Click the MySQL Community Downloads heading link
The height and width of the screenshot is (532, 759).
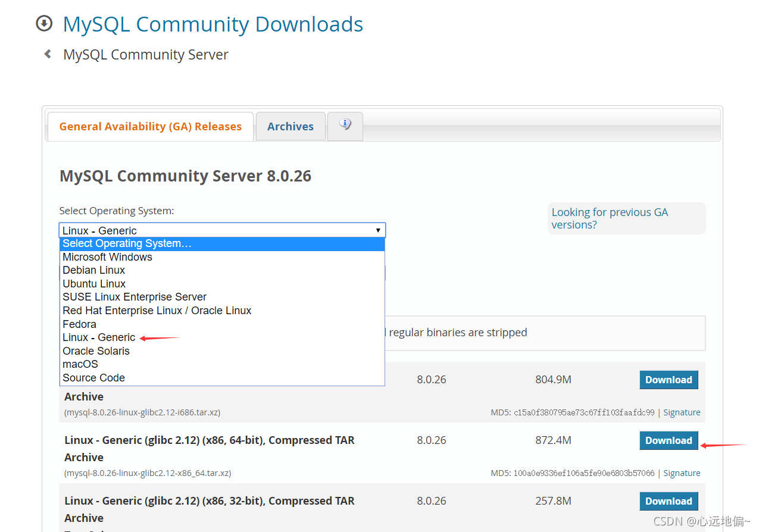coord(213,24)
